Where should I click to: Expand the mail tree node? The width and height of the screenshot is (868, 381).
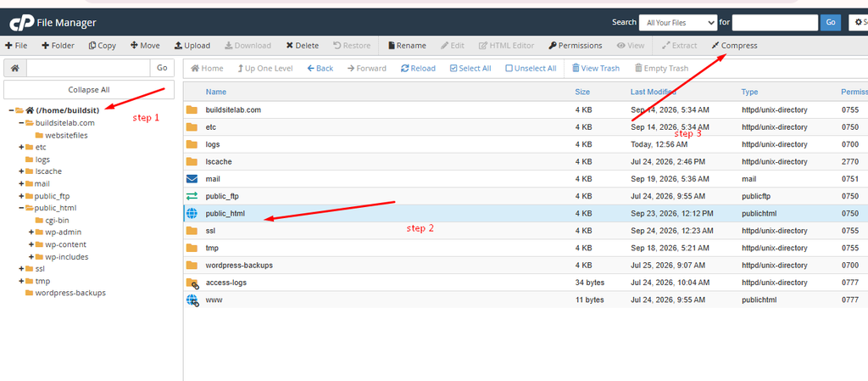coord(21,184)
